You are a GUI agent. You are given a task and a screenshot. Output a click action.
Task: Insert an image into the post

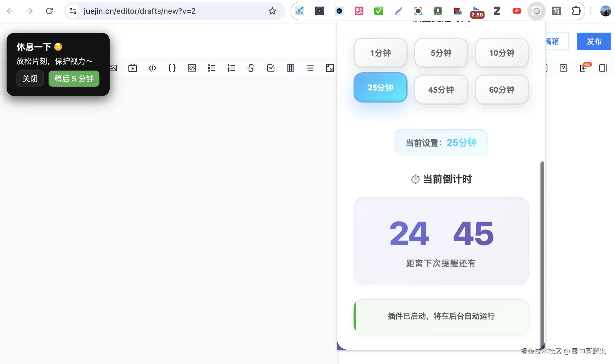[113, 68]
